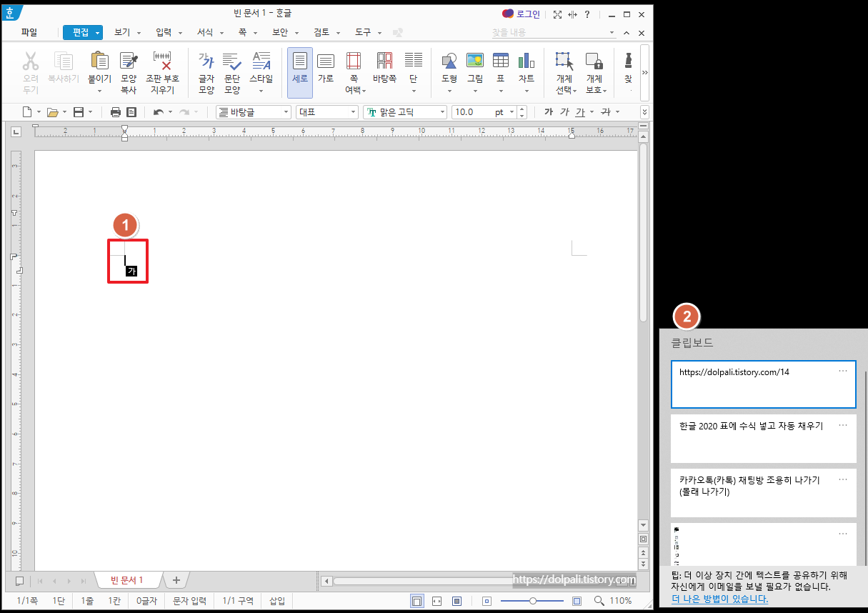Image resolution: width=868 pixels, height=613 pixels.
Task: Add a new document tab with plus
Action: click(176, 580)
